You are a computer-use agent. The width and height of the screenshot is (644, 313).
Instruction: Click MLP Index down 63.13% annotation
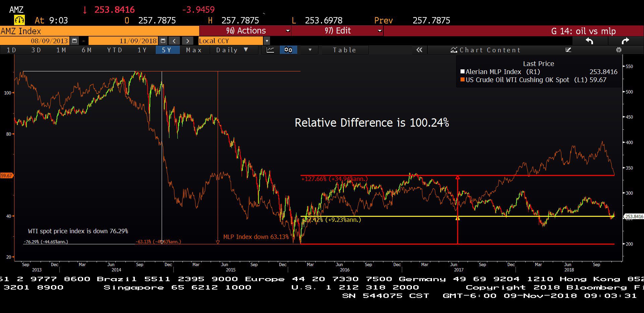click(x=256, y=237)
